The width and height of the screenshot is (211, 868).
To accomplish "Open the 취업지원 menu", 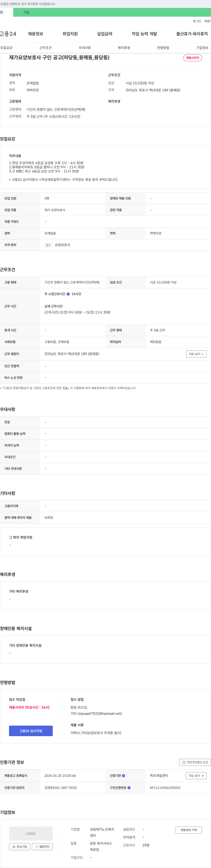I will click(x=70, y=34).
